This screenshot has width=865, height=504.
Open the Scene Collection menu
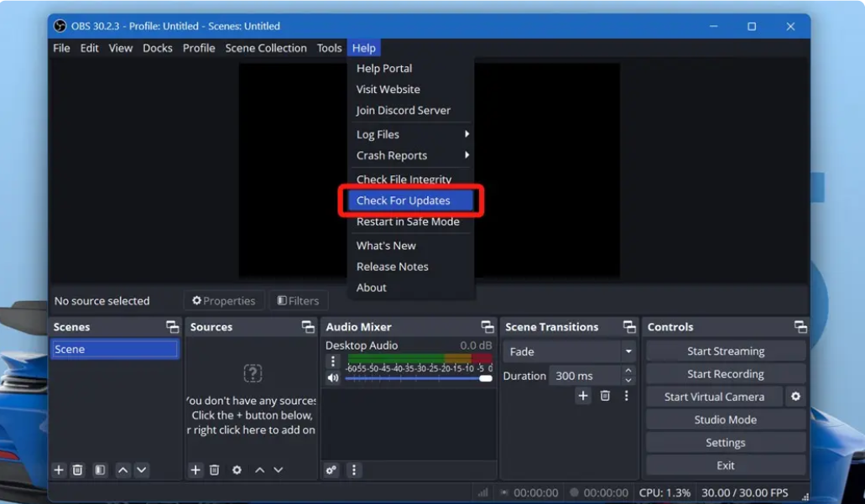pyautogui.click(x=265, y=48)
